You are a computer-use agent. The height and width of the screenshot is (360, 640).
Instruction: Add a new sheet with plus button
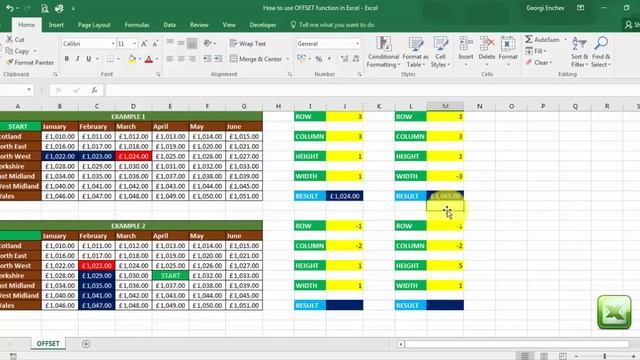[x=86, y=344]
